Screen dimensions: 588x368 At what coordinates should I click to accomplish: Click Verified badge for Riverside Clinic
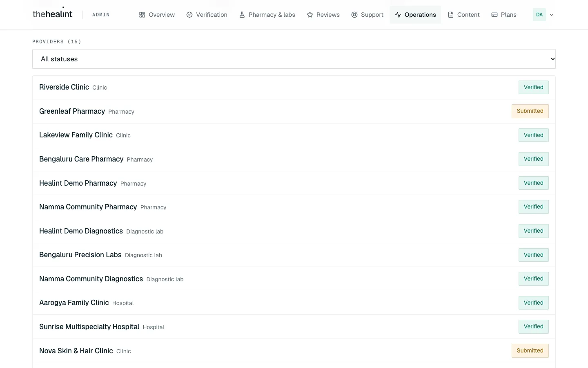click(534, 88)
